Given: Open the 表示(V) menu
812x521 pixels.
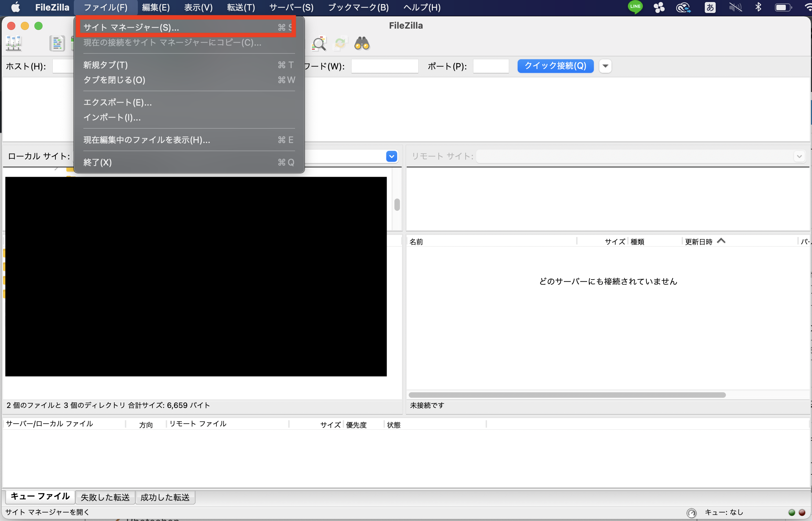Looking at the screenshot, I should pyautogui.click(x=198, y=7).
